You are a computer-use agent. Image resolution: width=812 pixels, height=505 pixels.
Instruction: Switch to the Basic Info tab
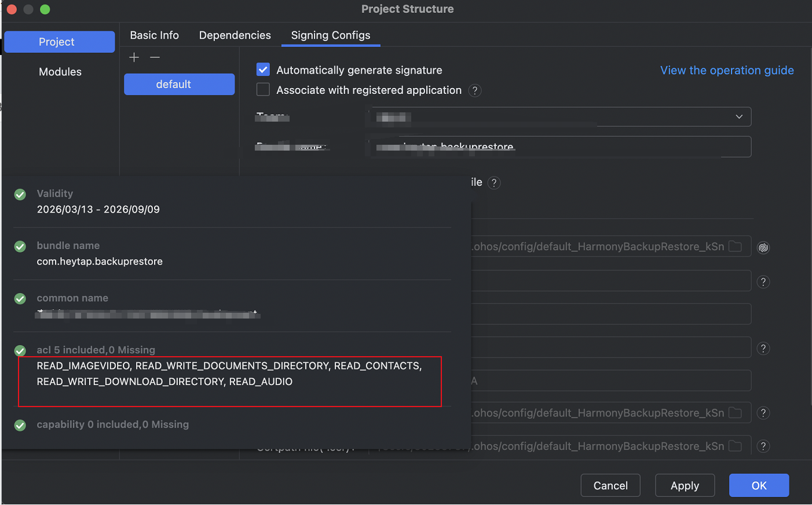154,35
